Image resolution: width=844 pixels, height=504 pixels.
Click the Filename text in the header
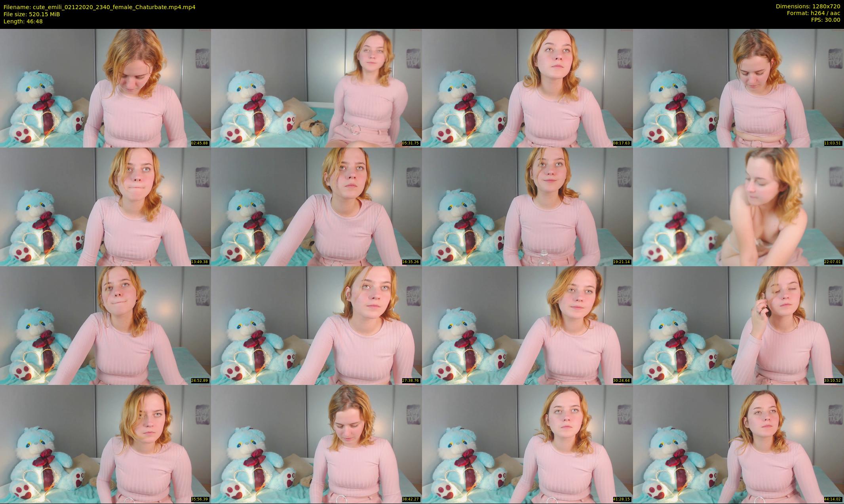click(x=99, y=7)
